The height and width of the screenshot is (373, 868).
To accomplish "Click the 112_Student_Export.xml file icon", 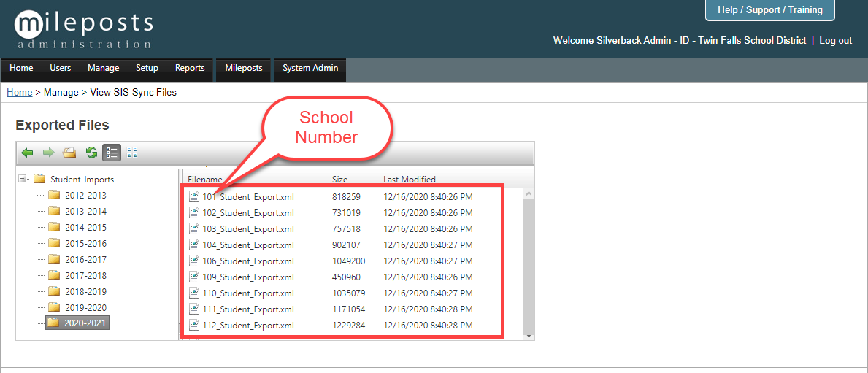I will point(193,325).
